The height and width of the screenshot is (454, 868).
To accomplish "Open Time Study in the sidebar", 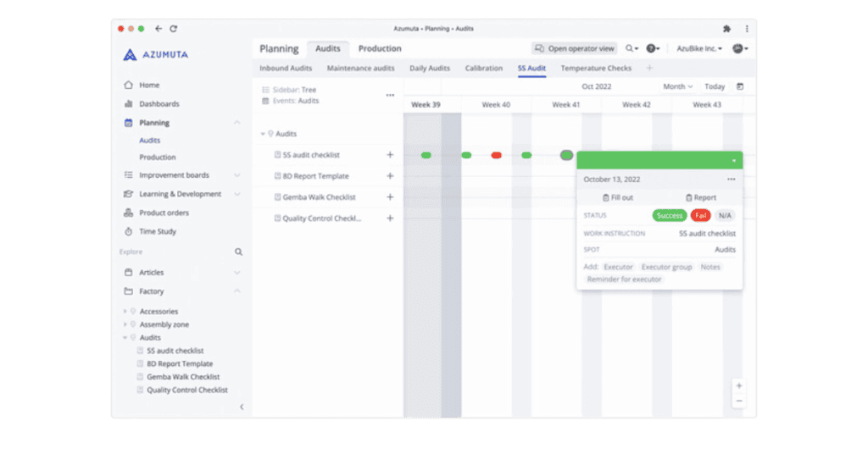I will pos(157,232).
